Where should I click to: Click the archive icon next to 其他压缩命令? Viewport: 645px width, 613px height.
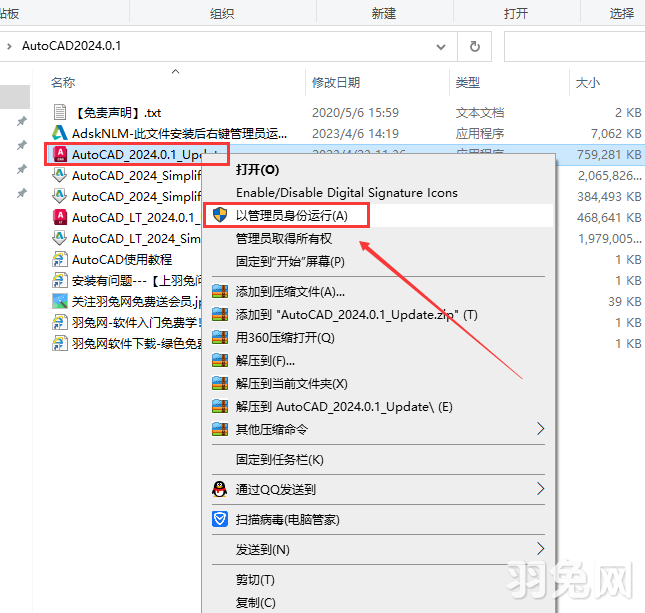point(220,430)
